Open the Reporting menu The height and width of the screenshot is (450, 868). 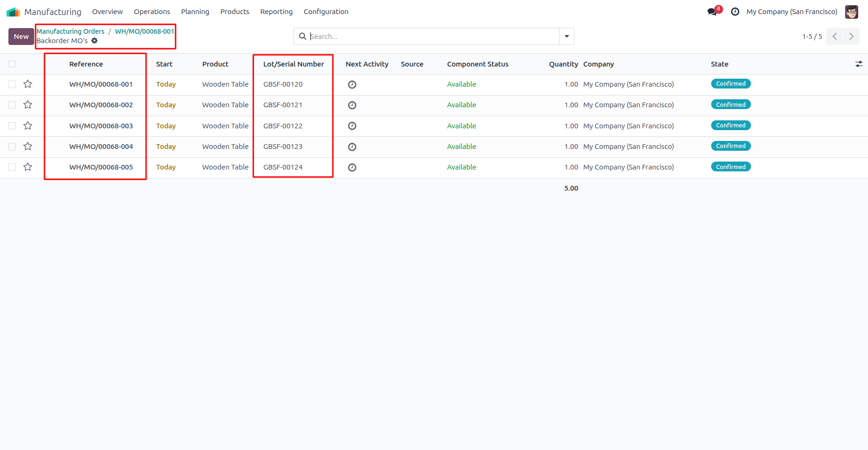pos(277,12)
